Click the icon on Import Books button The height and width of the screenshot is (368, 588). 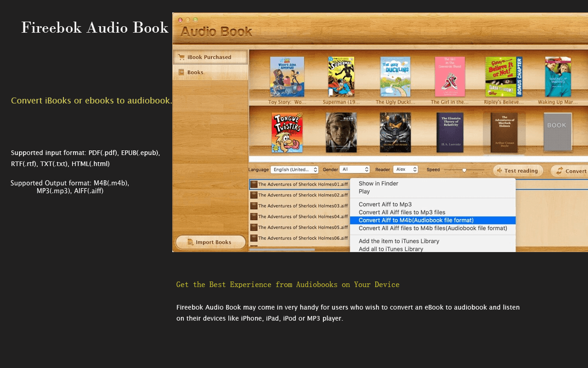pos(191,242)
